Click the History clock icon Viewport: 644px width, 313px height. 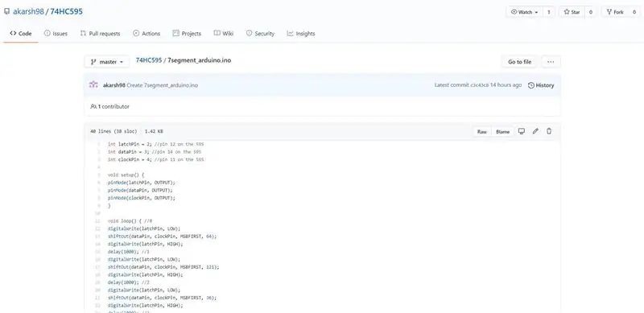point(531,85)
